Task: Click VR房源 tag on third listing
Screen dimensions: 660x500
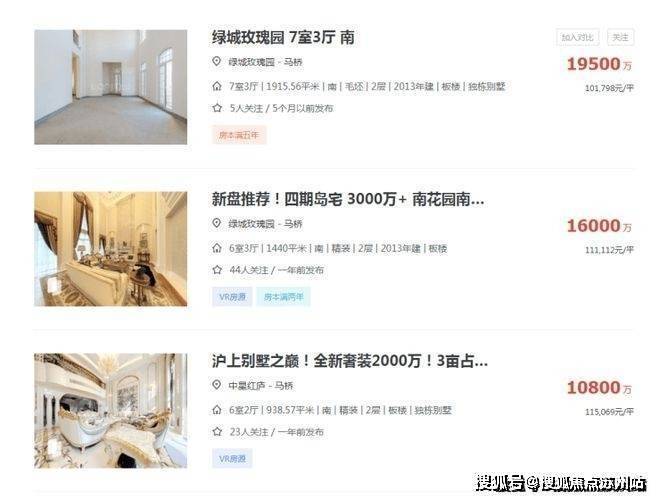Action: click(232, 459)
